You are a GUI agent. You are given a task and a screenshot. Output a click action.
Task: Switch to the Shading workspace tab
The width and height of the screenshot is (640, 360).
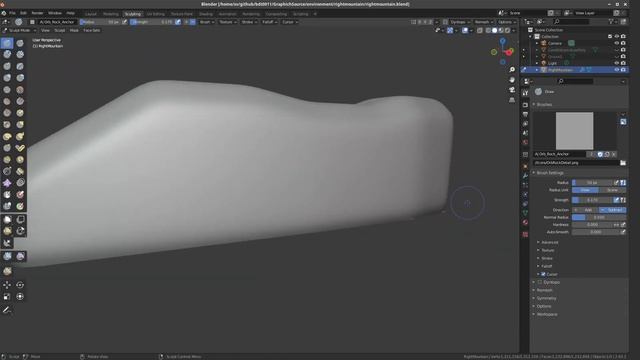(206, 14)
